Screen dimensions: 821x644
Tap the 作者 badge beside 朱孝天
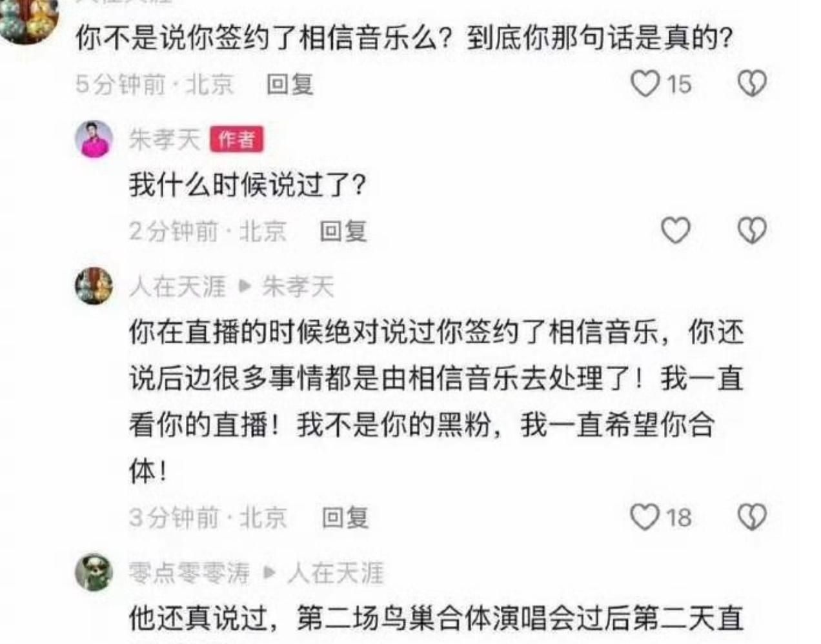click(x=237, y=139)
